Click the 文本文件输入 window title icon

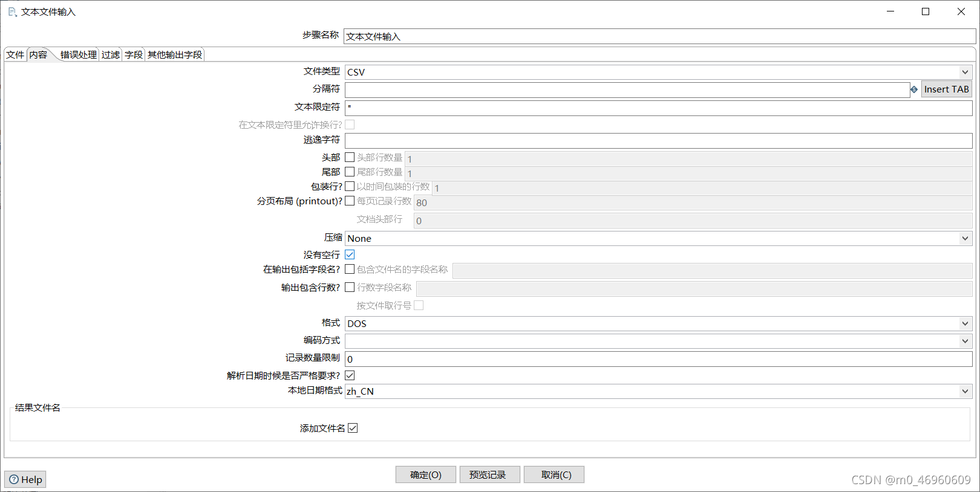click(x=12, y=11)
